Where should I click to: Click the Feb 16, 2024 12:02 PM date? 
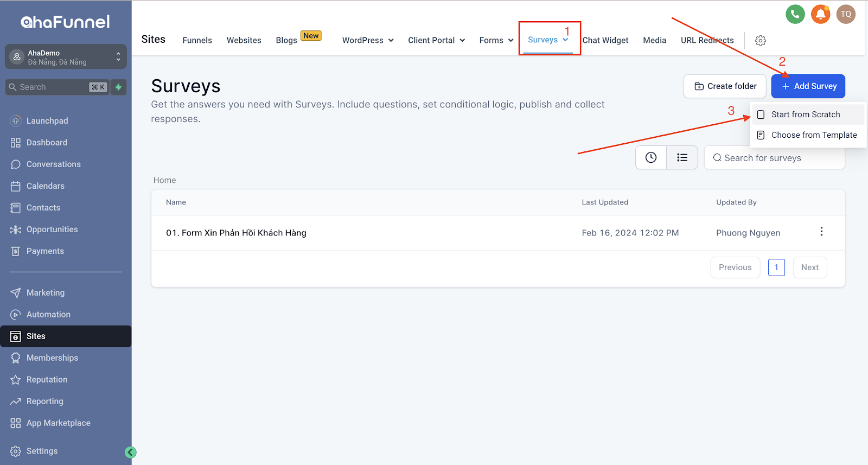(630, 233)
